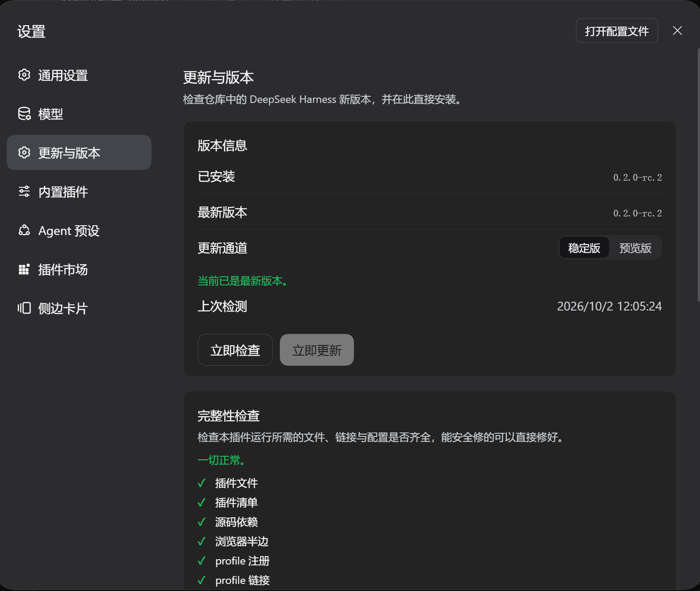Switch update channel to 稳定版
Viewport: 700px width, 591px height.
(x=584, y=248)
